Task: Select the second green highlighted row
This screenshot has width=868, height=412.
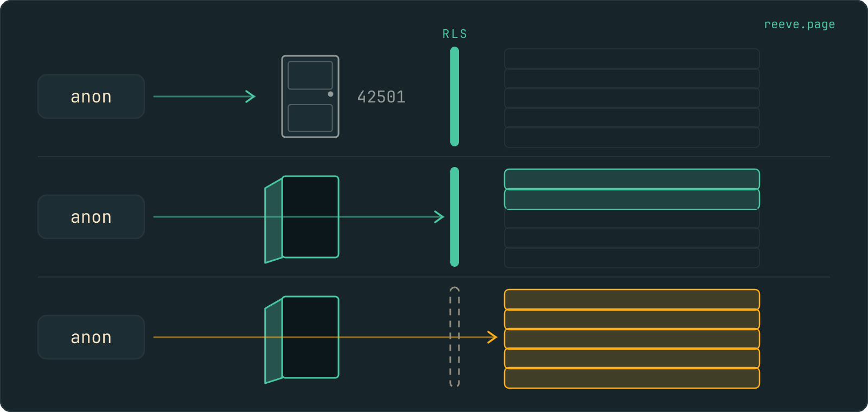Action: pyautogui.click(x=632, y=199)
